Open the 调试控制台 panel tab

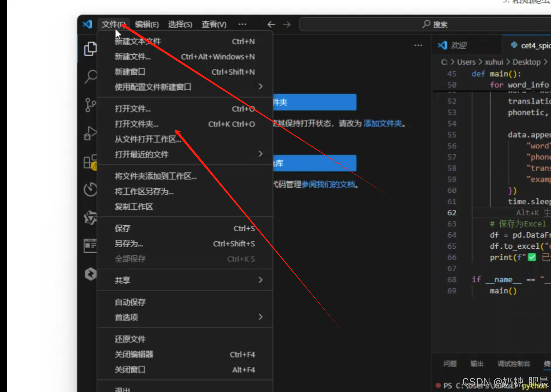coord(514,364)
